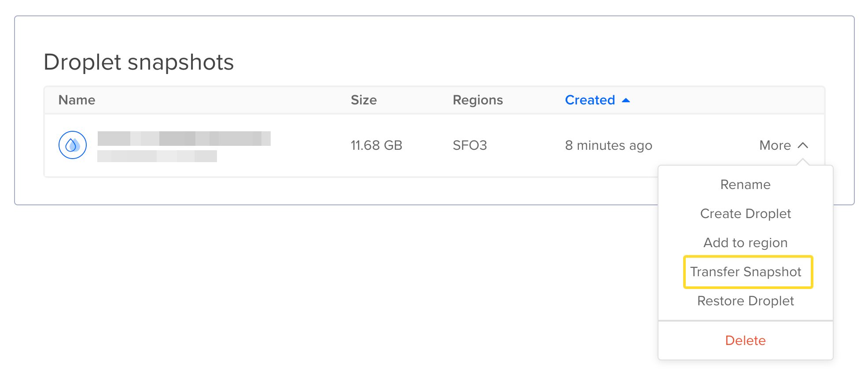Click Transfer Snapshot menu item

745,272
